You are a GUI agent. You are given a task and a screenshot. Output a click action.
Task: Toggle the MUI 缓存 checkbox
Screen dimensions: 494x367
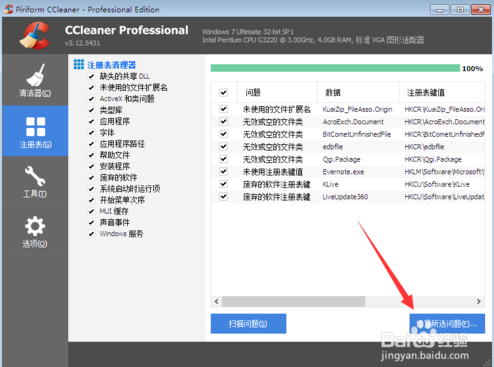[x=91, y=211]
